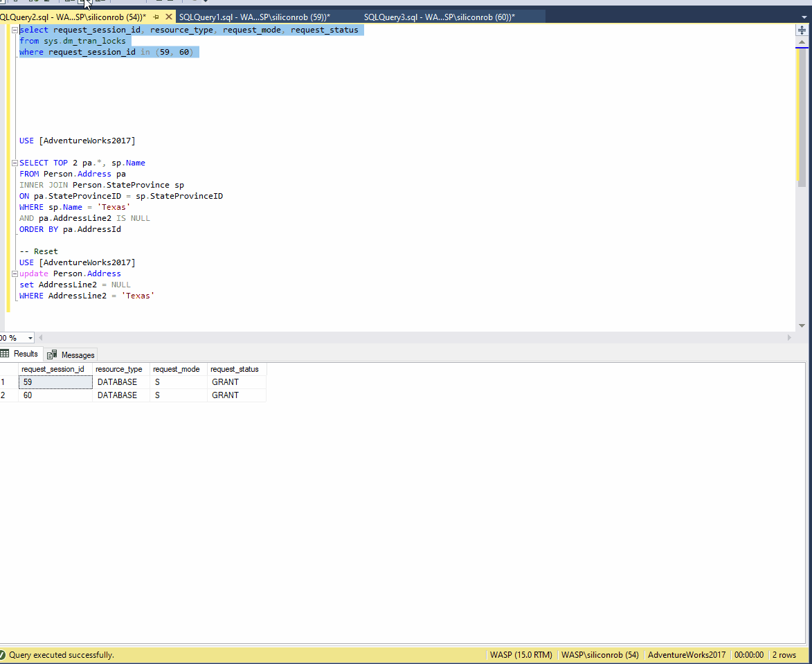The image size is (812, 664).
Task: Collapse the update Person.Address code region
Action: pos(13,273)
